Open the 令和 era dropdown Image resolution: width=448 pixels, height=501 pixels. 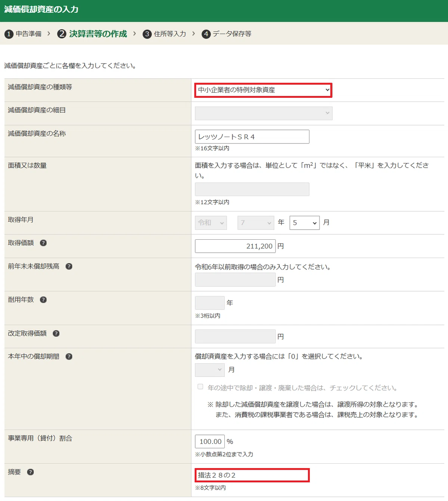(211, 223)
